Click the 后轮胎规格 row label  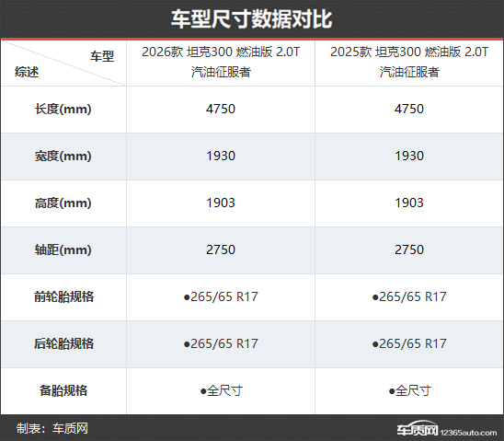pos(64,343)
